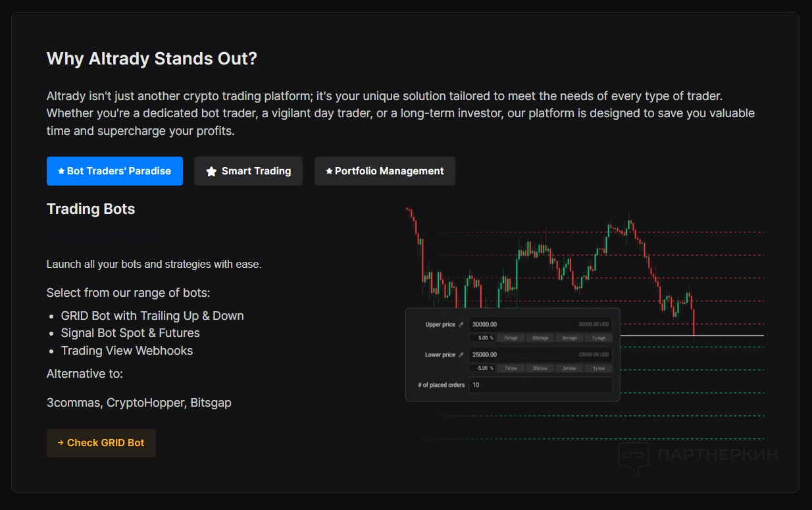
Task: Click the arrow icon on Check GRID Bot
Action: click(x=61, y=443)
